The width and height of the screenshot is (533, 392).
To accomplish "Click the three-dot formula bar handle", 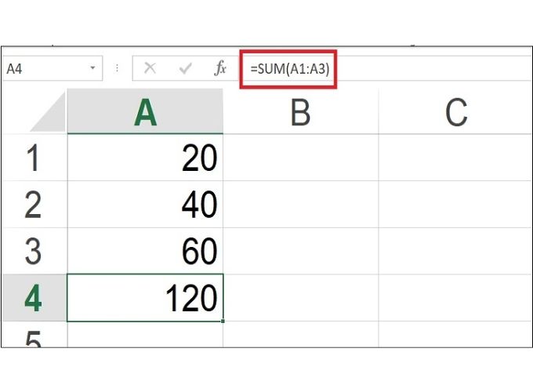I will pos(118,69).
